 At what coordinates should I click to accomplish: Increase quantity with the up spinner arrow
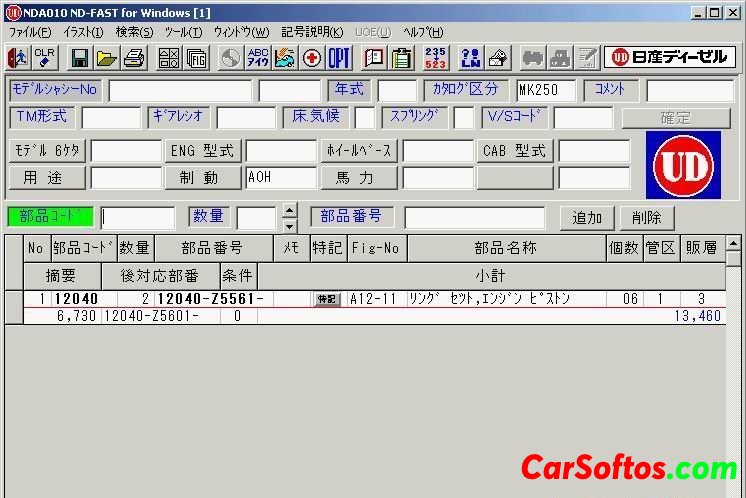(x=290, y=210)
